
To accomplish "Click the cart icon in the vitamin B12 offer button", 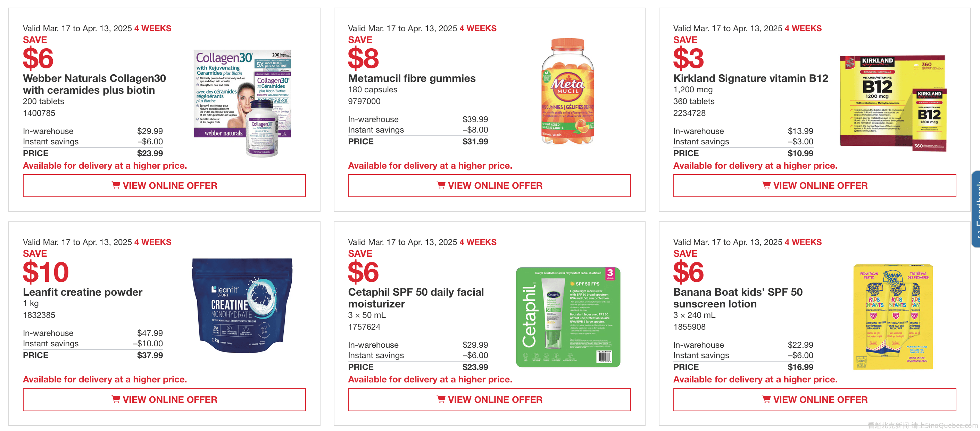I will click(766, 185).
